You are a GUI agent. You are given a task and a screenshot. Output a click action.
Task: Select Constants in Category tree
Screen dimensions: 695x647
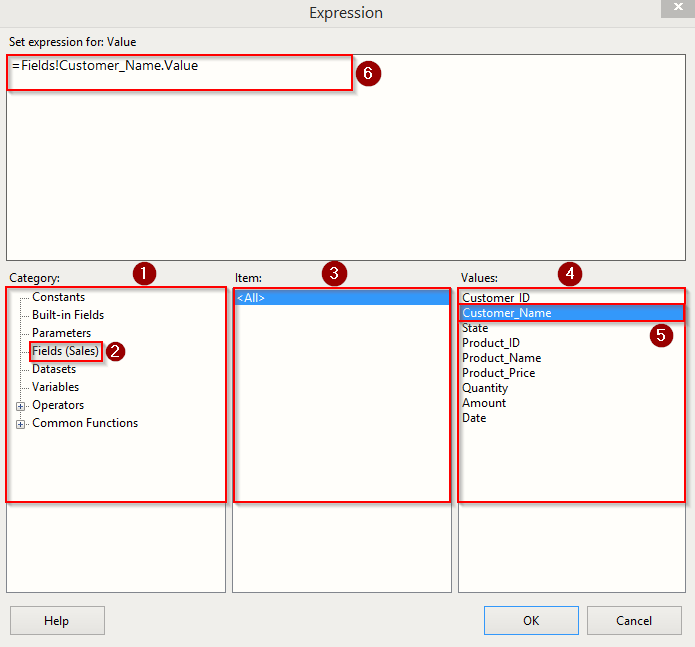[59, 297]
